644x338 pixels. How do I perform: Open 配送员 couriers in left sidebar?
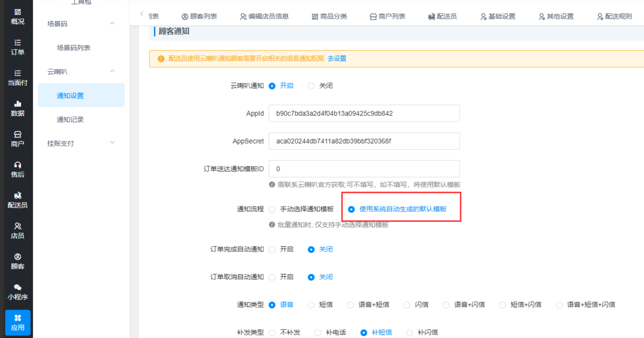pyautogui.click(x=17, y=200)
